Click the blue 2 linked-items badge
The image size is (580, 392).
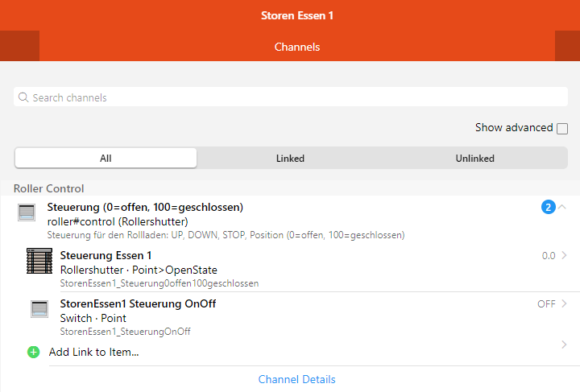tap(549, 207)
